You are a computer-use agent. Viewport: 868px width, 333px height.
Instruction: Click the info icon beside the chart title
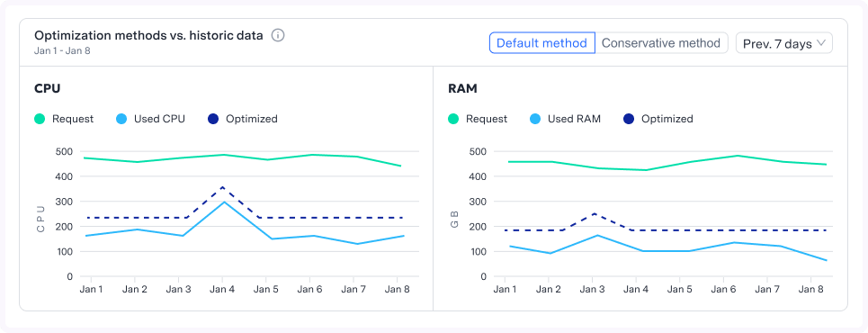(278, 36)
